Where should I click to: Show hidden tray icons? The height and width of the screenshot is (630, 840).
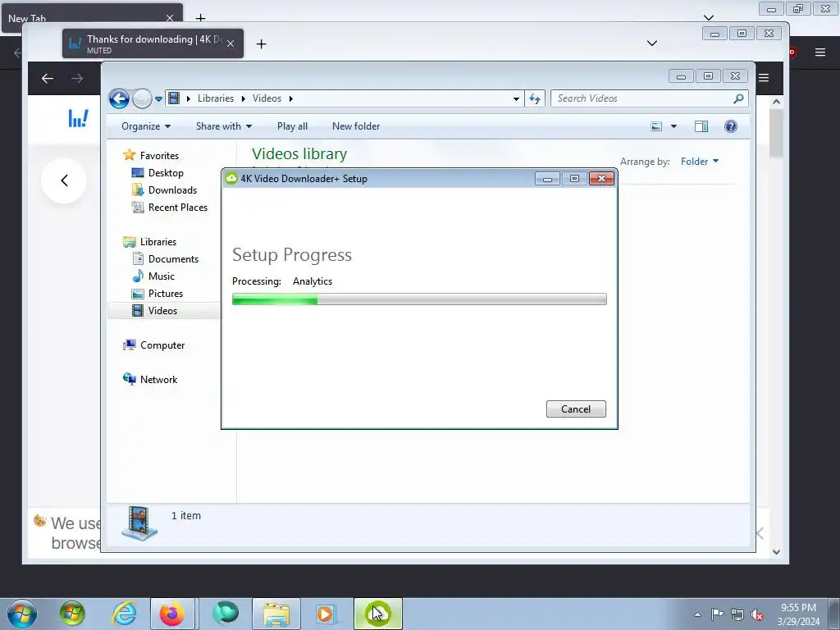[x=697, y=614]
